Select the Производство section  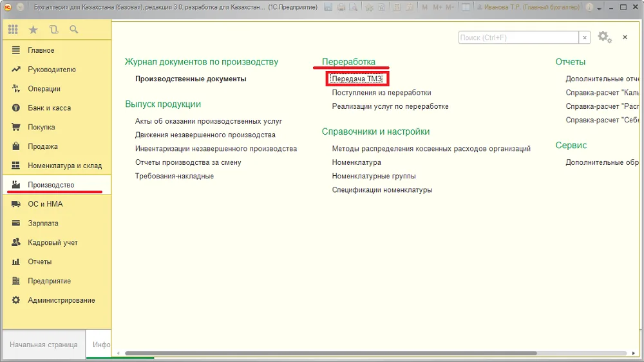pyautogui.click(x=57, y=185)
